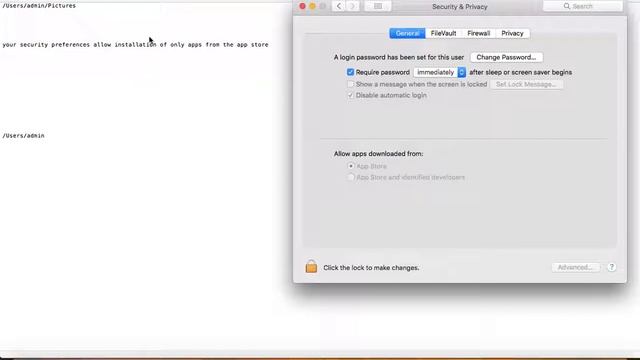Click the security preferences message text
Viewport: 640px width, 360px height.
coord(135,44)
